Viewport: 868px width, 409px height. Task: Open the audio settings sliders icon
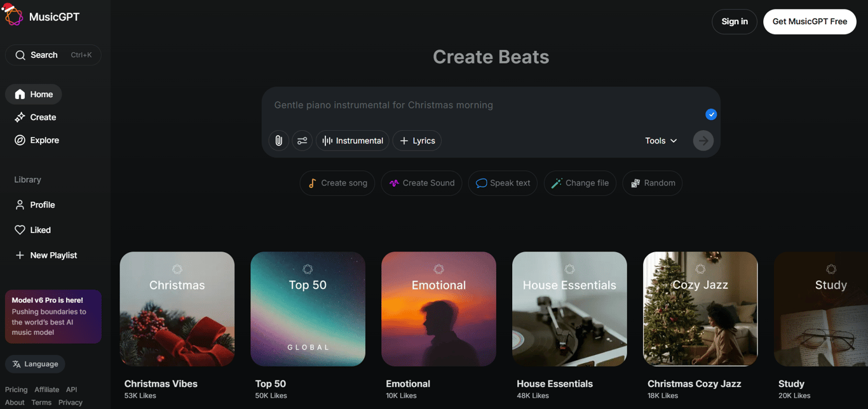[302, 140]
